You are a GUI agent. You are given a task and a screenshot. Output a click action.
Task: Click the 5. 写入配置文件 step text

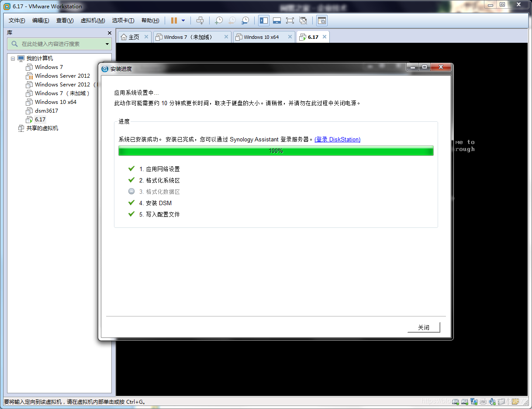pyautogui.click(x=159, y=214)
